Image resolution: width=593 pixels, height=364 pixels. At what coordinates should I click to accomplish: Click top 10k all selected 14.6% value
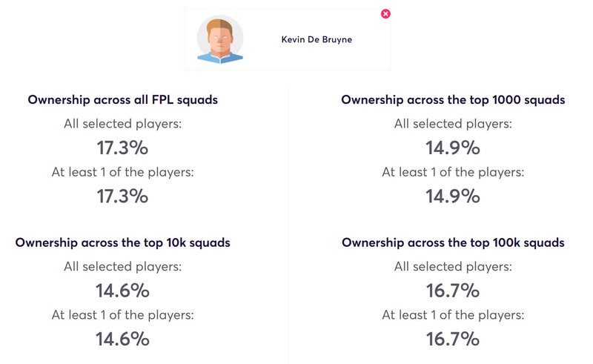point(122,291)
